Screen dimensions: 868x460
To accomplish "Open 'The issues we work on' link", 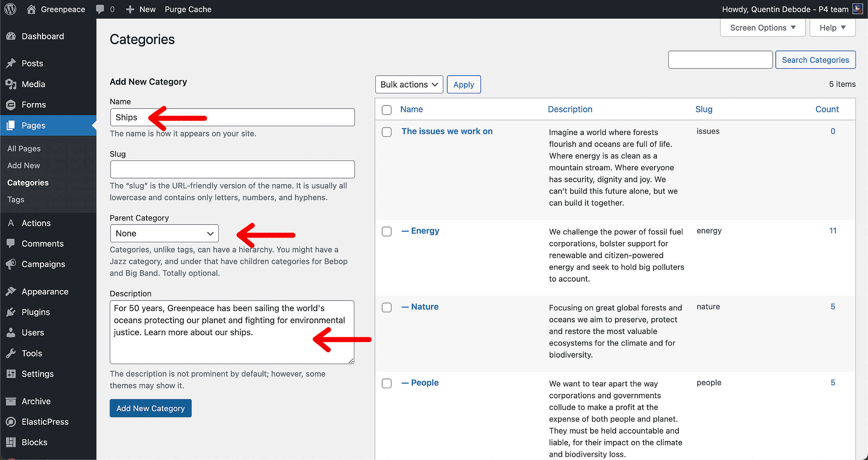I will click(x=447, y=131).
